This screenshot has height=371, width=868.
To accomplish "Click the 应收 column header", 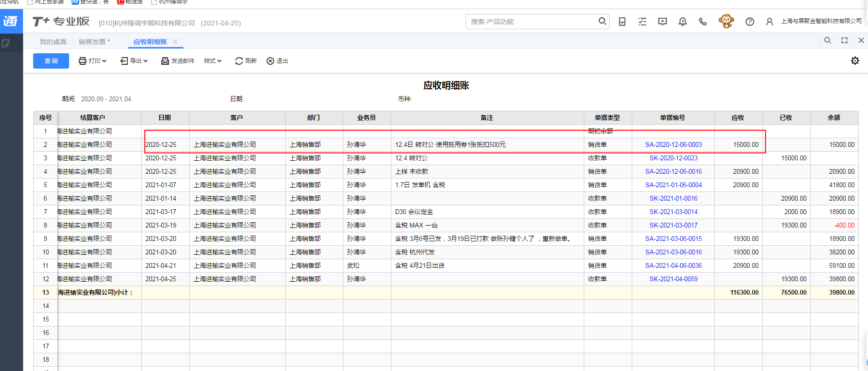I will (x=738, y=118).
